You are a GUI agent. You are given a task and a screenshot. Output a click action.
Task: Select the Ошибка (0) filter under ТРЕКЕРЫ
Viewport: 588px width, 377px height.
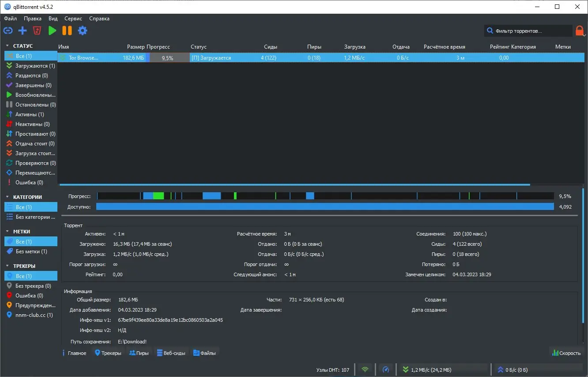point(31,296)
